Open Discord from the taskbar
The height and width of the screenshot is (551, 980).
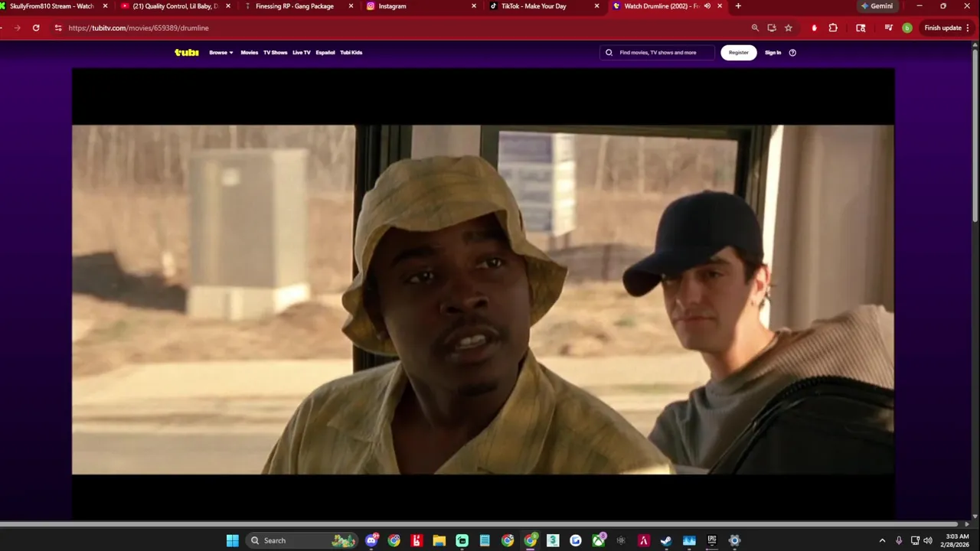(371, 540)
